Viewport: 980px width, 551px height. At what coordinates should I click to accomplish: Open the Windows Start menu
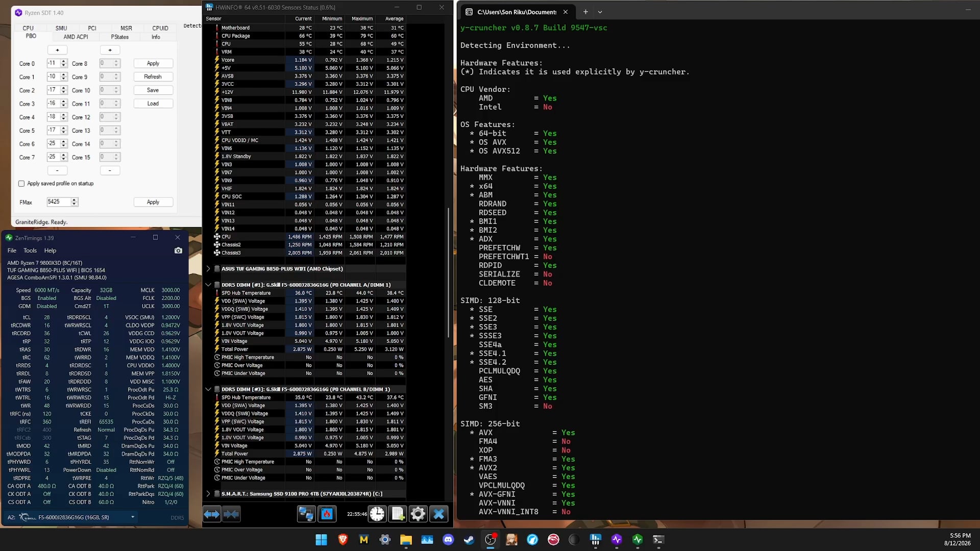pos(322,540)
